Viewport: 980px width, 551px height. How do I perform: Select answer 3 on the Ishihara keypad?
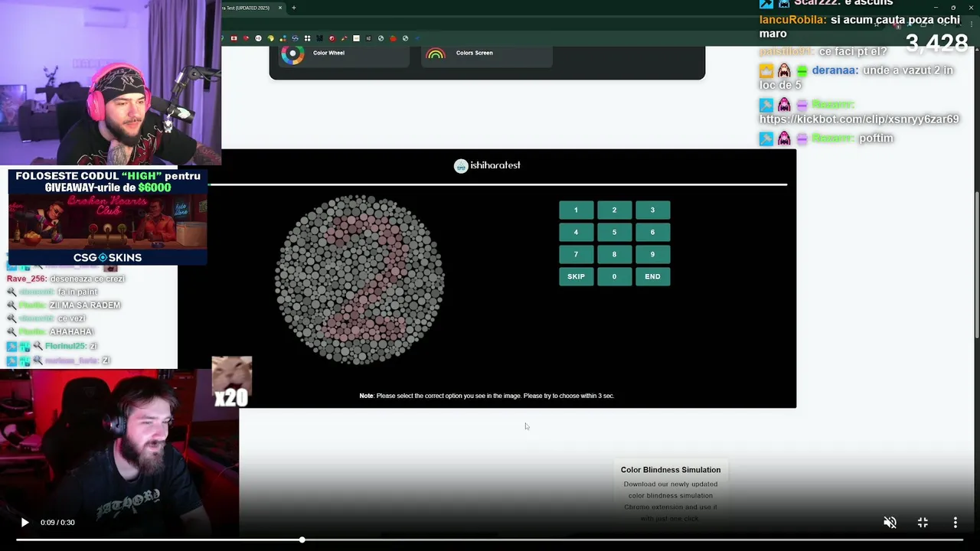point(652,210)
